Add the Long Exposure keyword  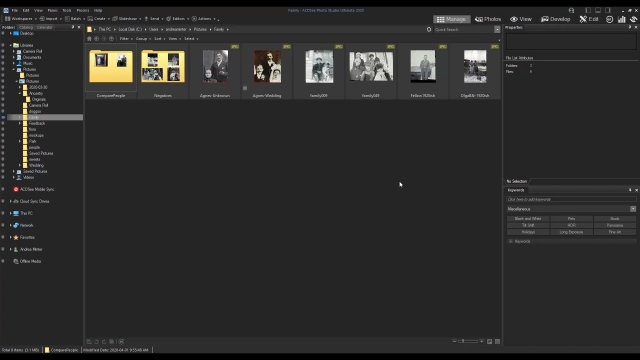pyautogui.click(x=571, y=232)
